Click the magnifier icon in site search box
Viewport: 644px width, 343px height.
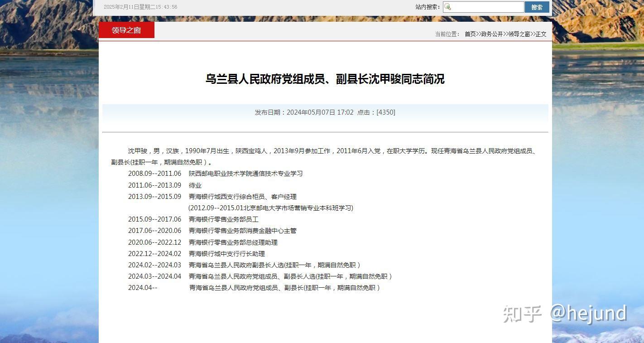tap(447, 7)
